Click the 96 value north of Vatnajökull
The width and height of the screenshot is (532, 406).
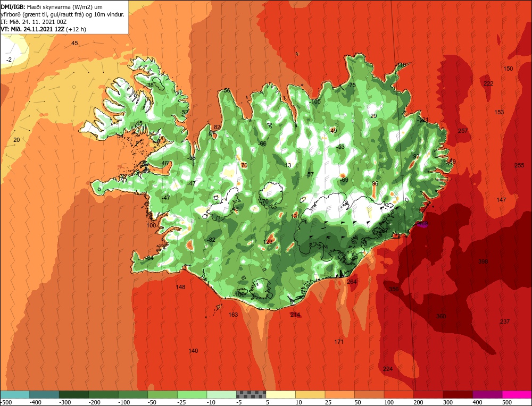tap(375, 183)
